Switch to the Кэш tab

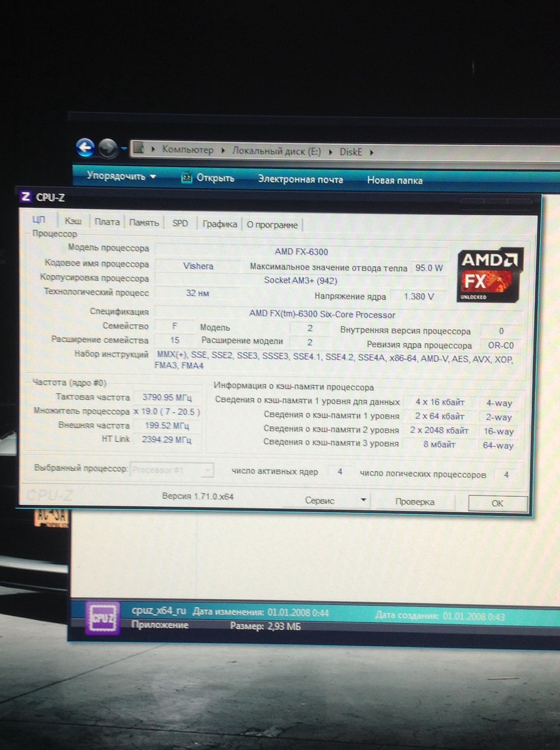tap(73, 221)
